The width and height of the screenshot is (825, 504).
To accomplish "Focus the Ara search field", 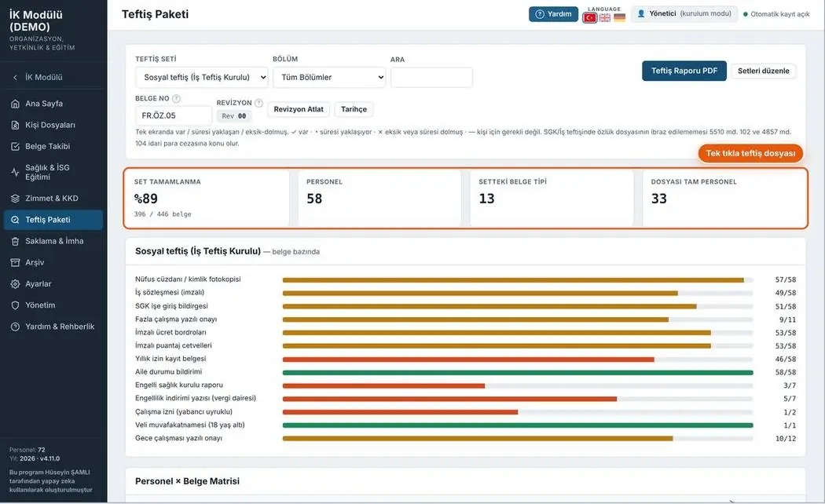I will 431,77.
